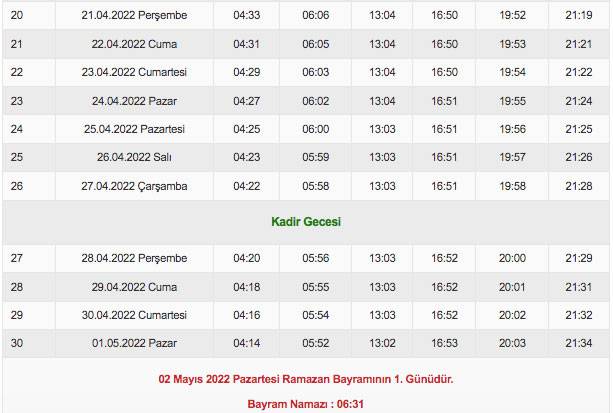613x413 pixels.
Task: Select the 22.04.2022 Cuma date cell
Action: pyautogui.click(x=134, y=44)
